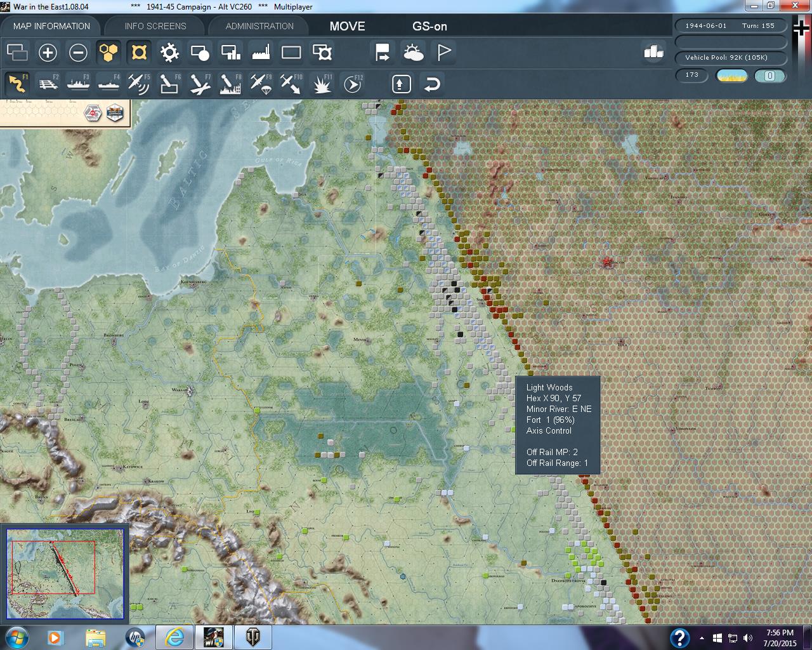The height and width of the screenshot is (650, 812).
Task: Open the MAP INFORMATION tab
Action: pyautogui.click(x=51, y=26)
